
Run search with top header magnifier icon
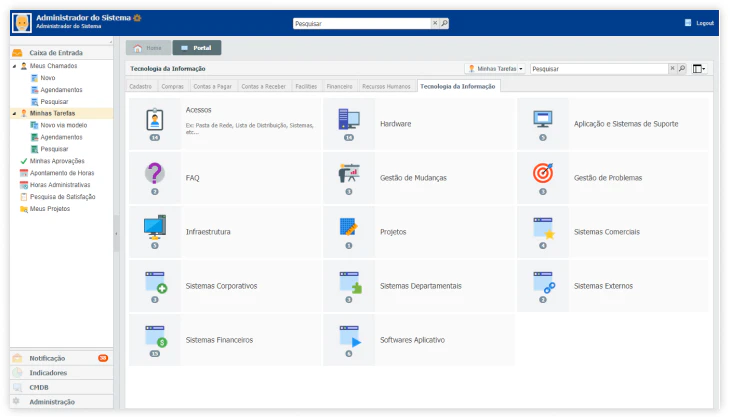coord(444,23)
